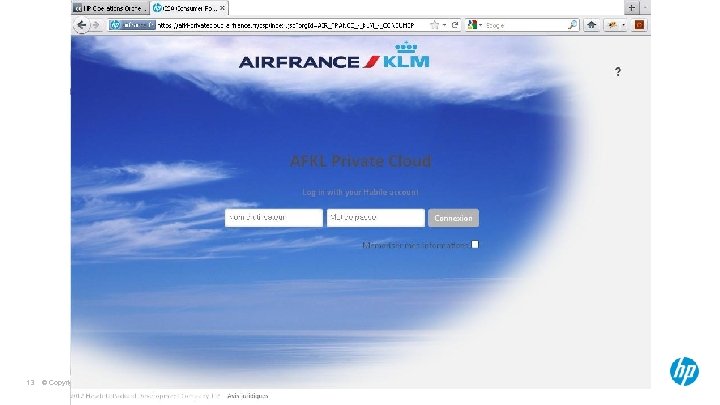Open help via the question mark icon
The height and width of the screenshot is (405, 720).
(x=618, y=72)
